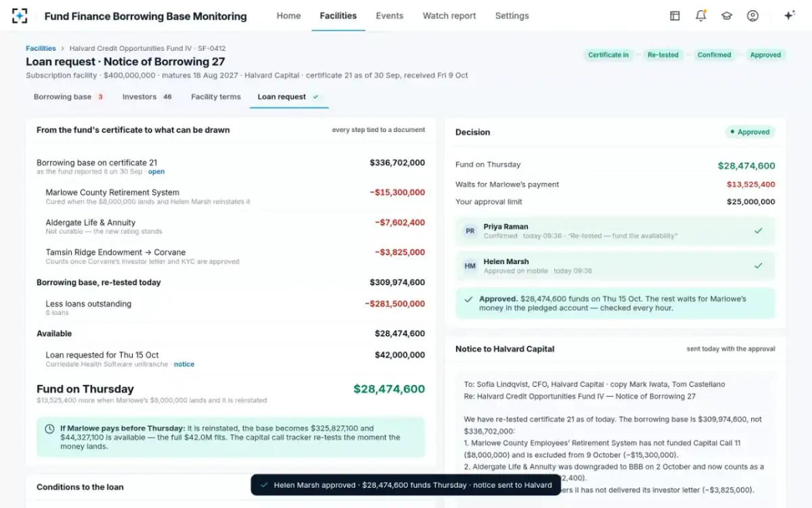Click checkmark on Helen Marsh approval row
The image size is (812, 508).
tap(759, 266)
